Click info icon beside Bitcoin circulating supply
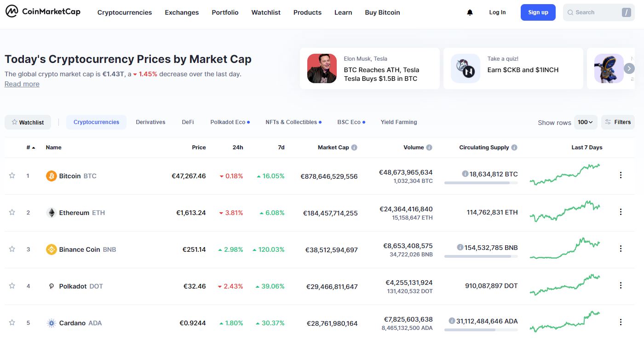 465,174
